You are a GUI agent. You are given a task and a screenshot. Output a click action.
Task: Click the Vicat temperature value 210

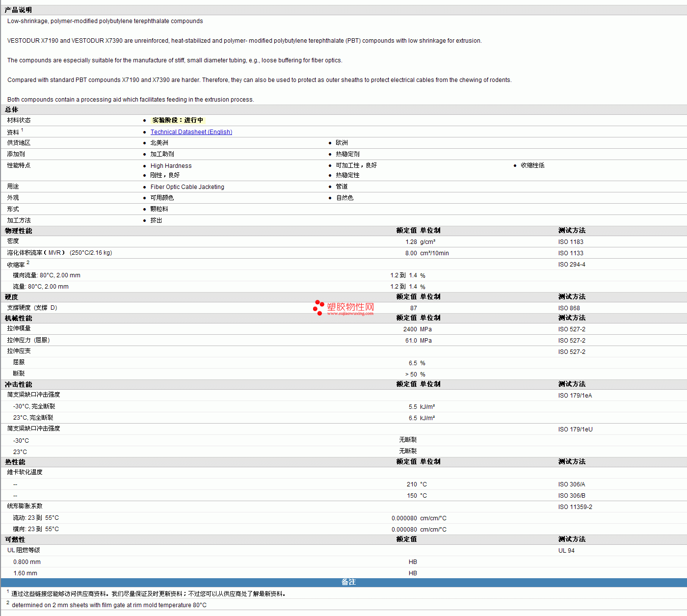[x=412, y=484]
